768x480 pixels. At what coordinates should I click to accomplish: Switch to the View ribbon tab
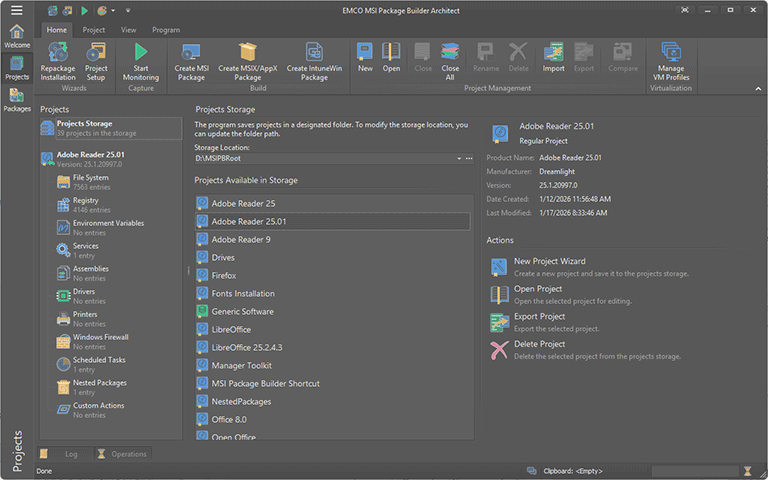[x=128, y=30]
